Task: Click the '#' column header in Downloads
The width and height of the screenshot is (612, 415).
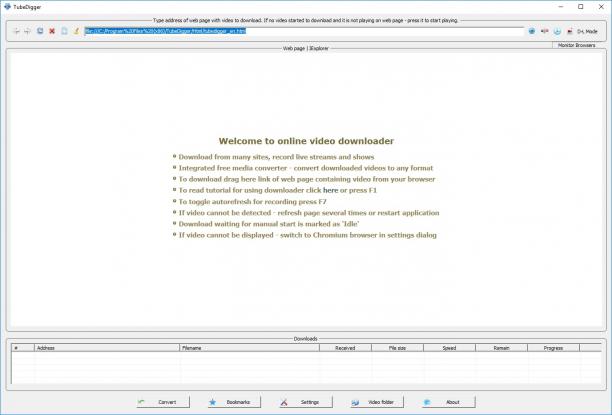Action: [x=23, y=348]
